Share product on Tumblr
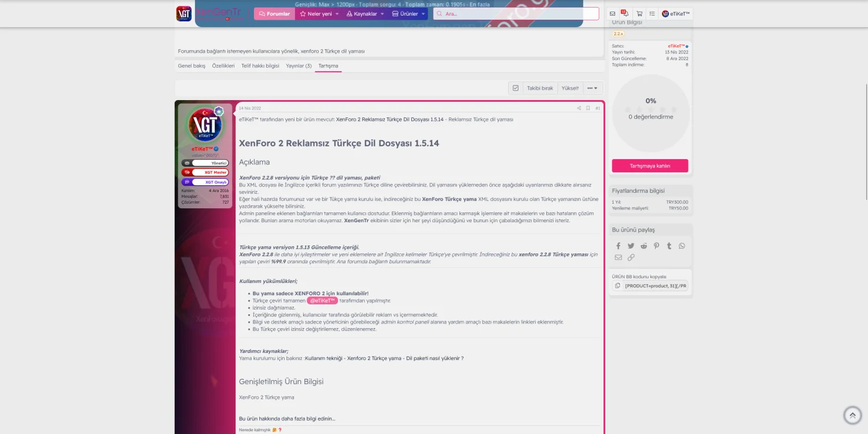The width and height of the screenshot is (868, 434). 669,246
